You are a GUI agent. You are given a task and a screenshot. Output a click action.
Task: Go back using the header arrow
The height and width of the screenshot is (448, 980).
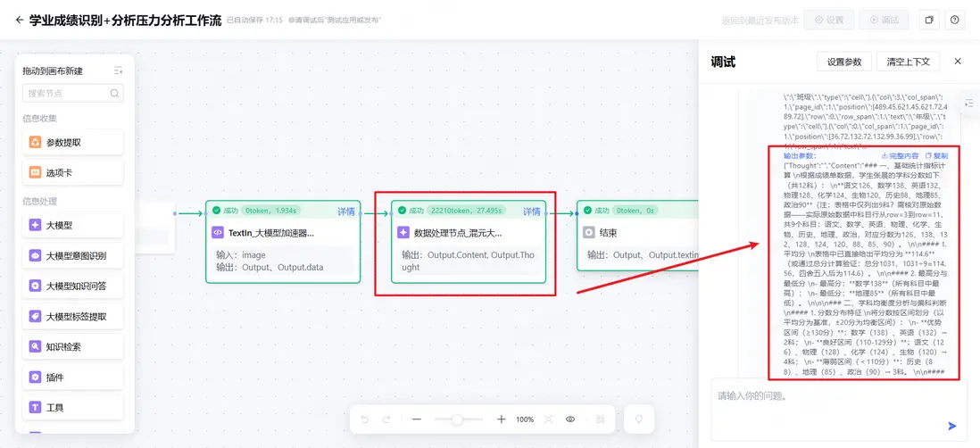pyautogui.click(x=20, y=20)
